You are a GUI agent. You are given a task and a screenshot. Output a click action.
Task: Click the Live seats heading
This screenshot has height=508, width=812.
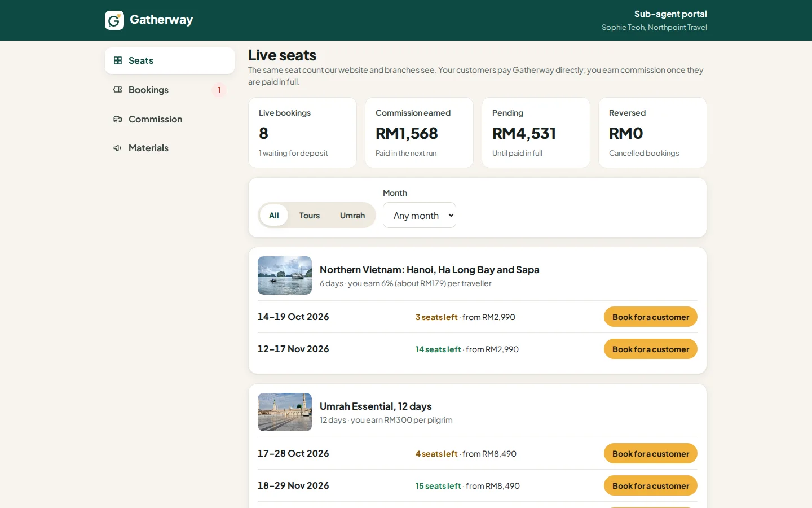283,55
